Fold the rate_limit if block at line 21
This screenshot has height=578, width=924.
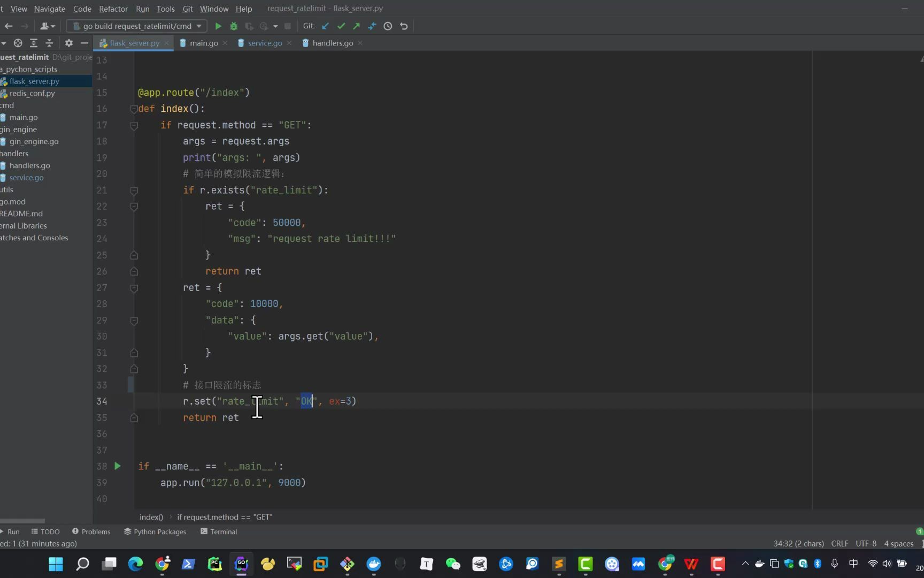pyautogui.click(x=134, y=191)
